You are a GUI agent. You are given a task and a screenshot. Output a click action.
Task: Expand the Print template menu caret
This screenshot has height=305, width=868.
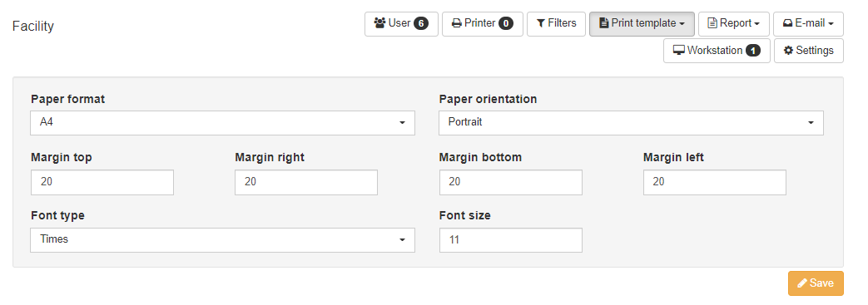682,24
